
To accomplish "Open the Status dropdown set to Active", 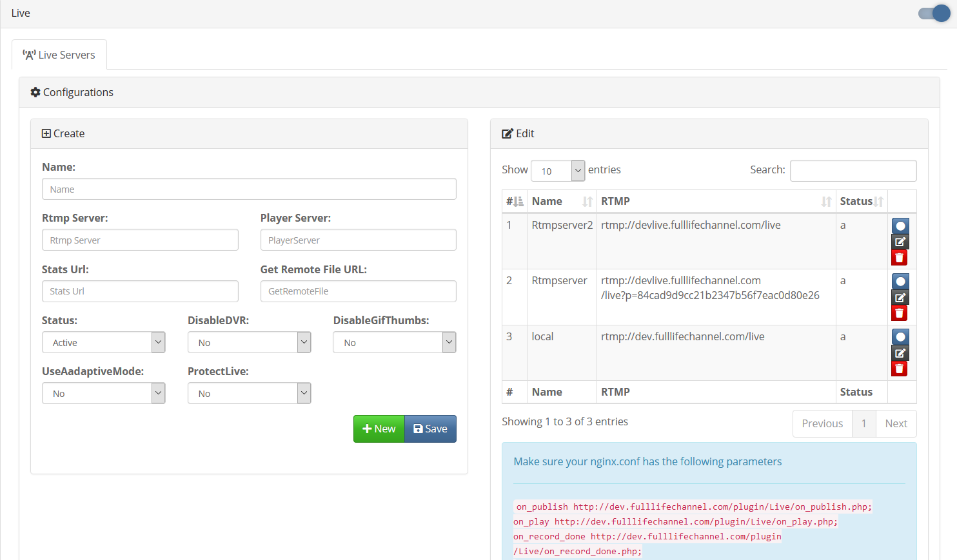I will (x=104, y=342).
